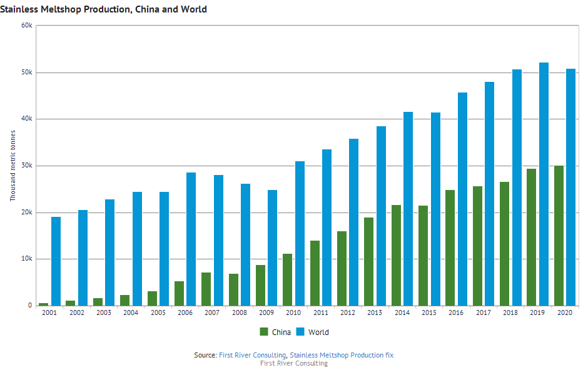
Task: Select the World bar for 2006
Action: point(191,239)
